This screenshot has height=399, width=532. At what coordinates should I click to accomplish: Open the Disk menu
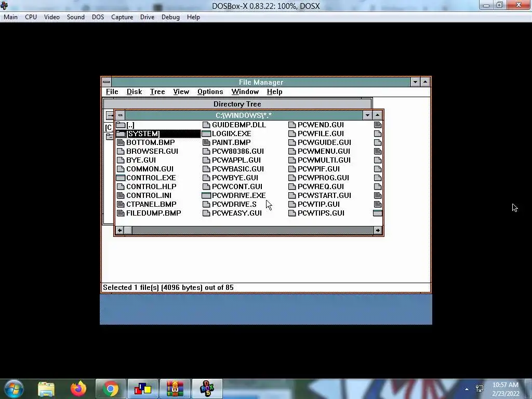click(135, 92)
